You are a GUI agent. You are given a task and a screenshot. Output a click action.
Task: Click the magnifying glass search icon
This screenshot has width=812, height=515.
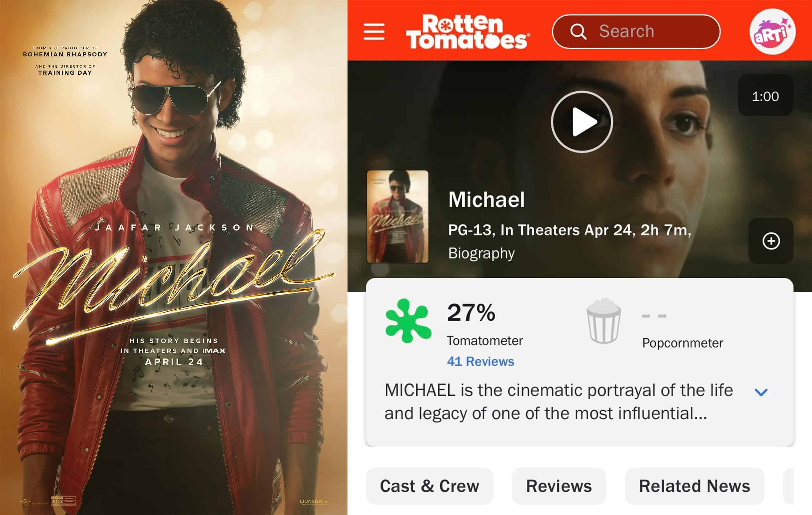click(x=578, y=32)
